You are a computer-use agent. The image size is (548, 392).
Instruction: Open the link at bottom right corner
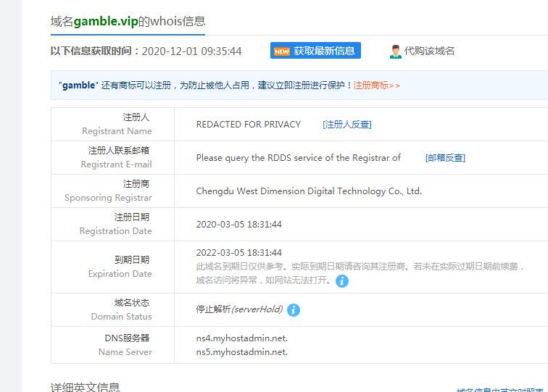(x=502, y=389)
